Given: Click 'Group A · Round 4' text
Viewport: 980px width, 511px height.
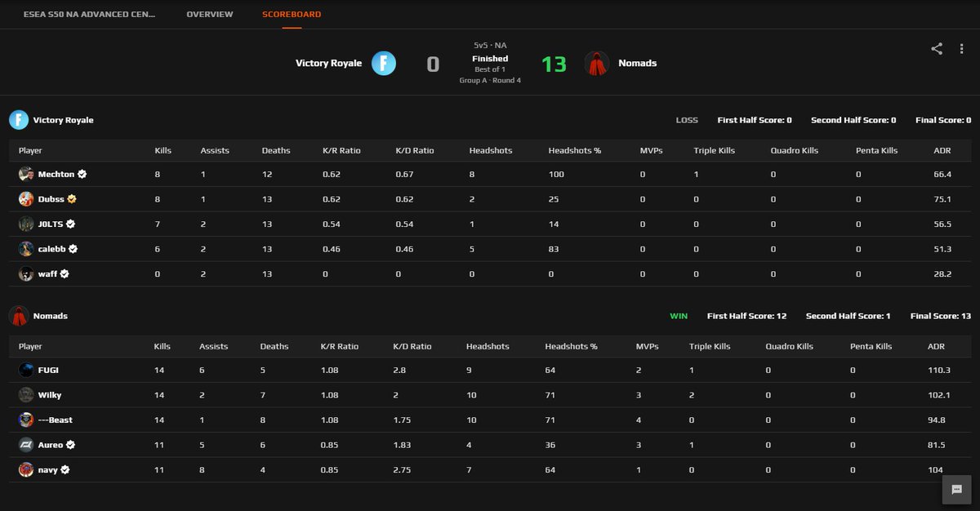Looking at the screenshot, I should tap(490, 80).
